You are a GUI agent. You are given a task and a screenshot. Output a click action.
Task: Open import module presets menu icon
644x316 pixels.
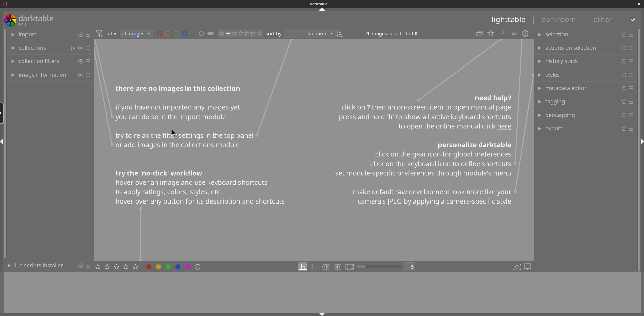pyautogui.click(x=88, y=35)
